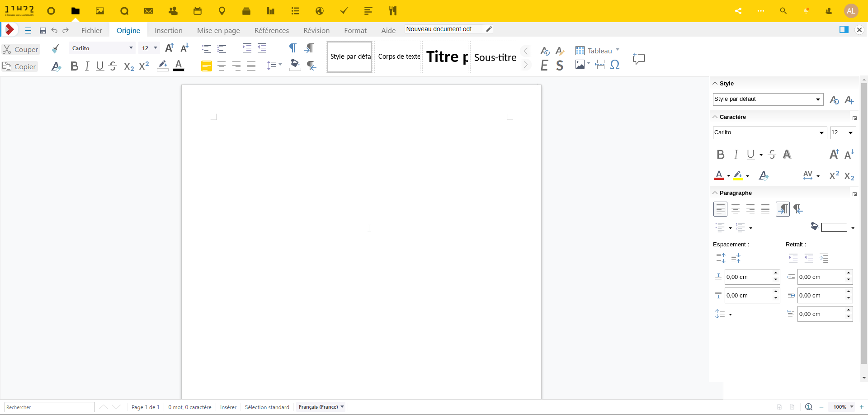Open the Calendar app in the top bar
The width and height of the screenshot is (868, 415).
pos(198,11)
